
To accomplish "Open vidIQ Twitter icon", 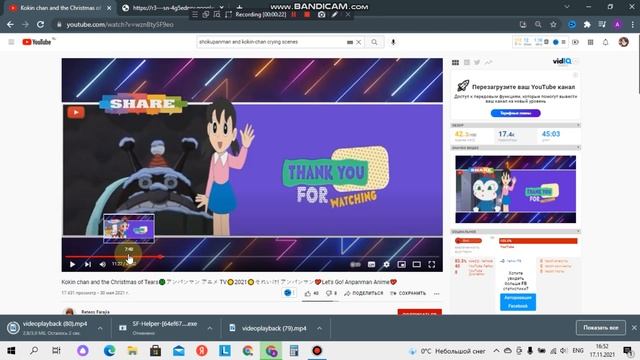I will 477,62.
